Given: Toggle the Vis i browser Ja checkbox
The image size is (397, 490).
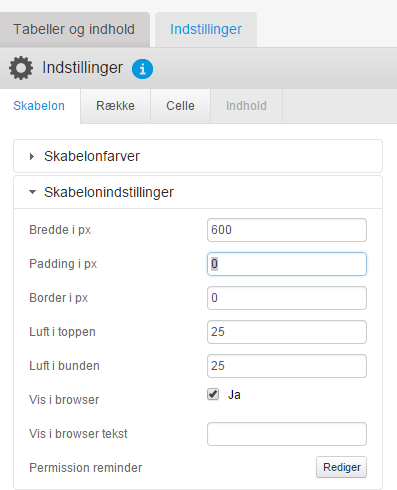Looking at the screenshot, I should point(213,394).
